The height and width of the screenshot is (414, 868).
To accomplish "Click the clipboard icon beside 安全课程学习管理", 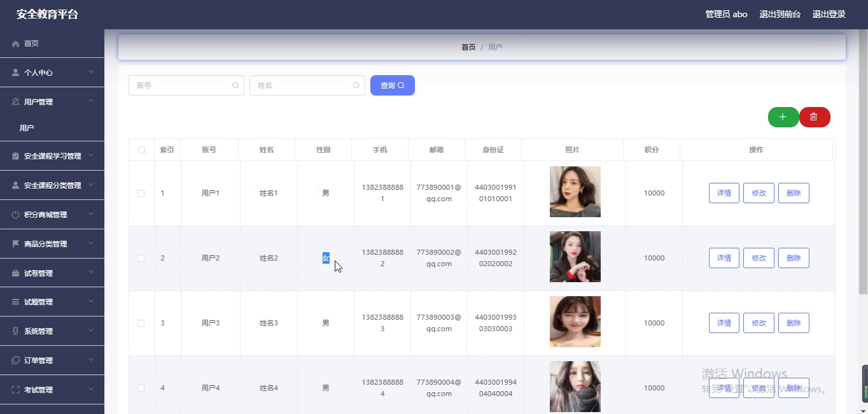I will point(16,156).
